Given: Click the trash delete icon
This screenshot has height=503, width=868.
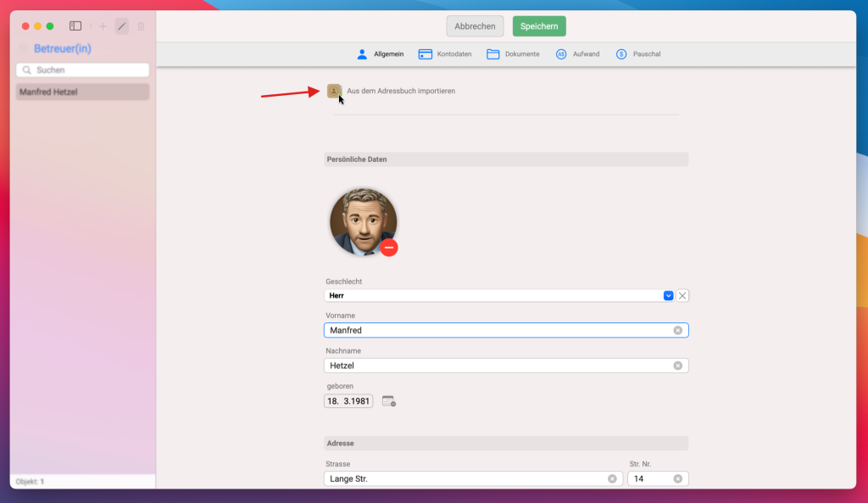Looking at the screenshot, I should tap(142, 26).
